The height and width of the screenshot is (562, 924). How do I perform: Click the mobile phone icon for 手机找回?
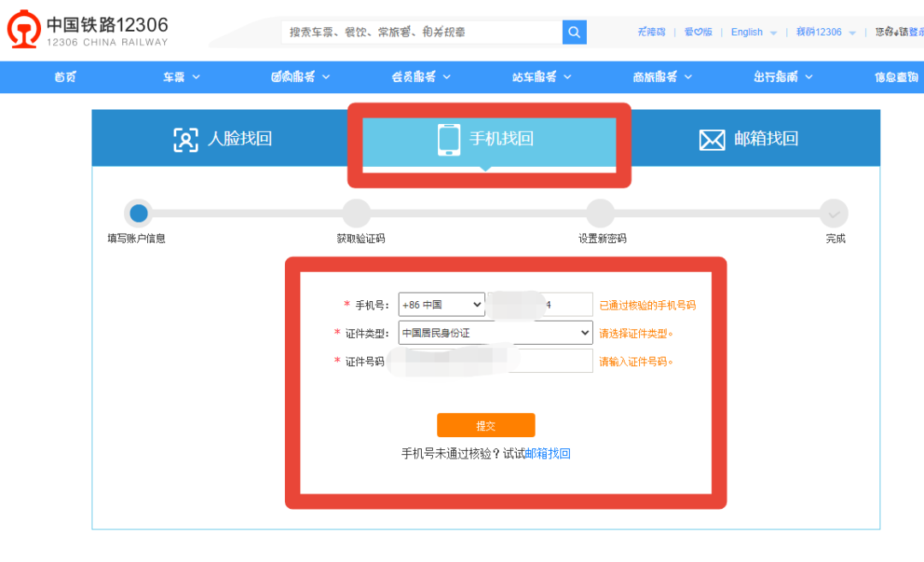pos(449,139)
